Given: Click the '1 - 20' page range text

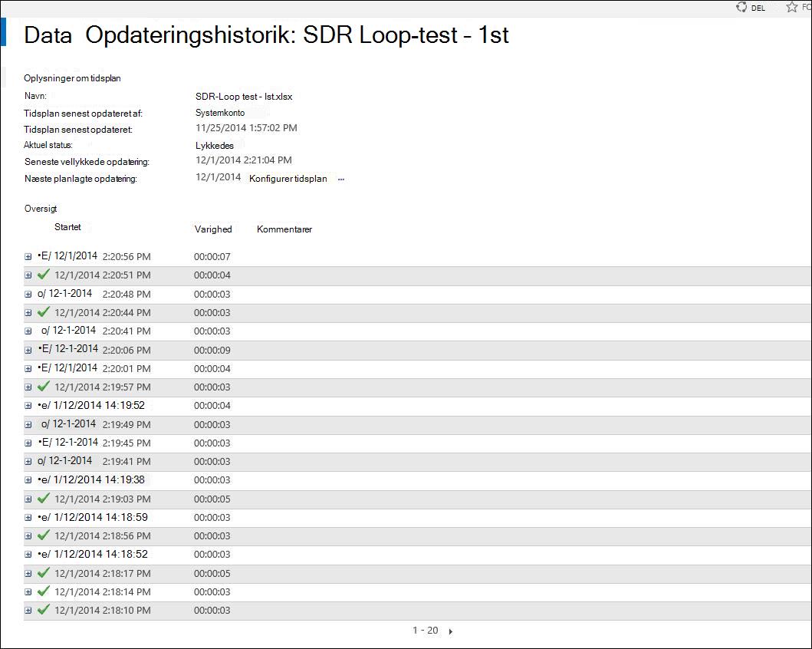Looking at the screenshot, I should coord(425,631).
